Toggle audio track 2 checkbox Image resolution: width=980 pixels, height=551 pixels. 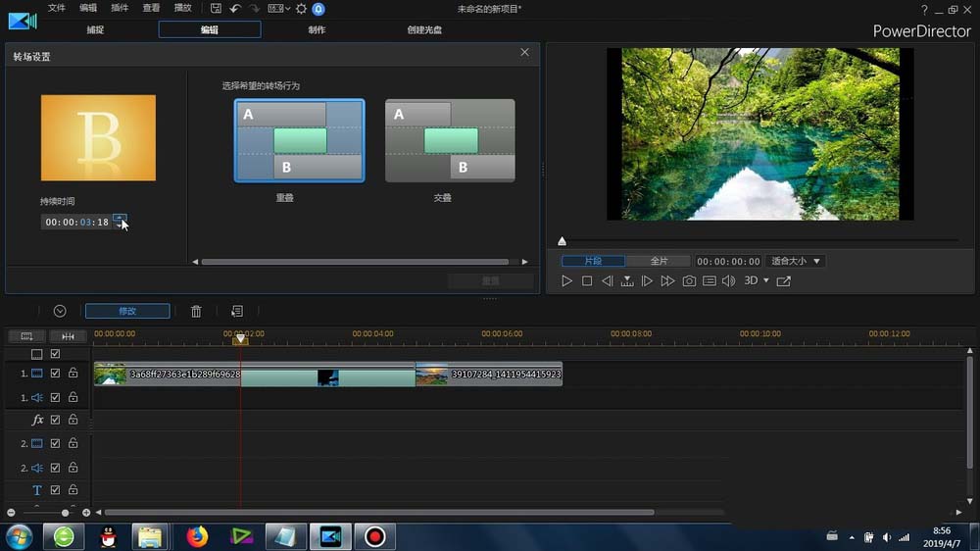(x=55, y=468)
